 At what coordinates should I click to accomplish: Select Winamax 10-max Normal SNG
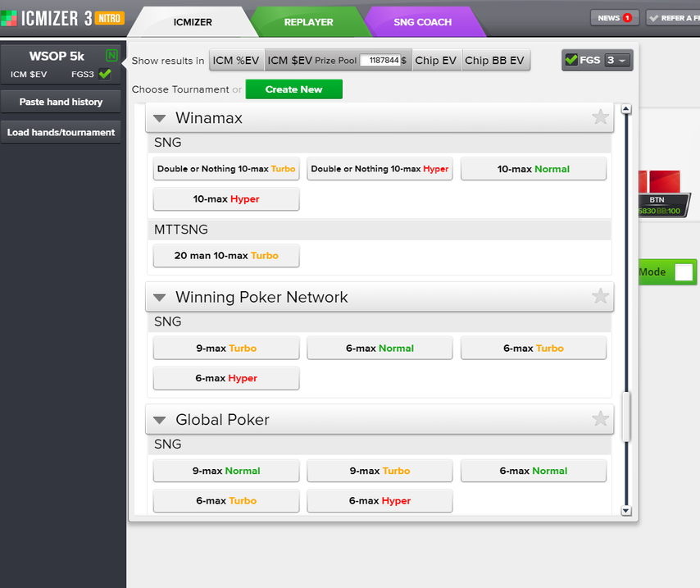534,169
